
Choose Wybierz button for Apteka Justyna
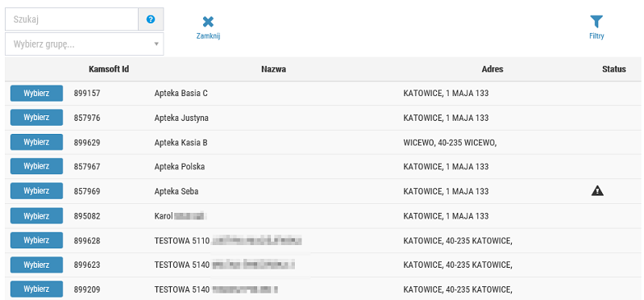click(36, 118)
